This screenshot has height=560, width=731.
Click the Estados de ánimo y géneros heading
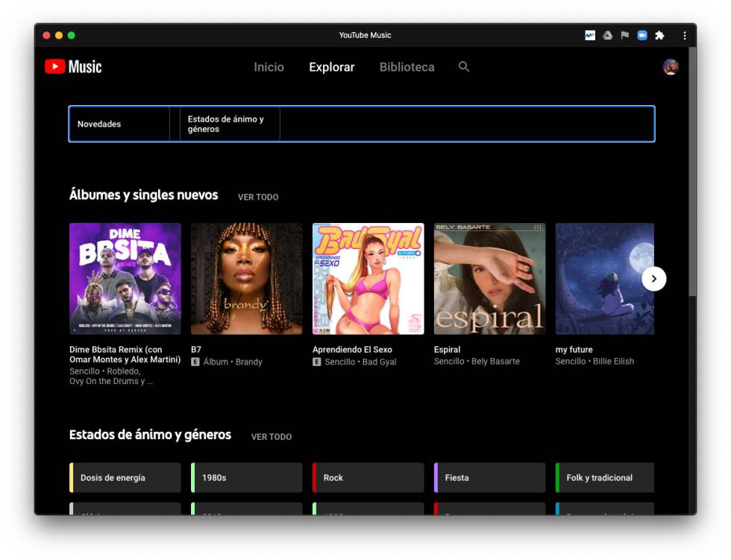[150, 435]
